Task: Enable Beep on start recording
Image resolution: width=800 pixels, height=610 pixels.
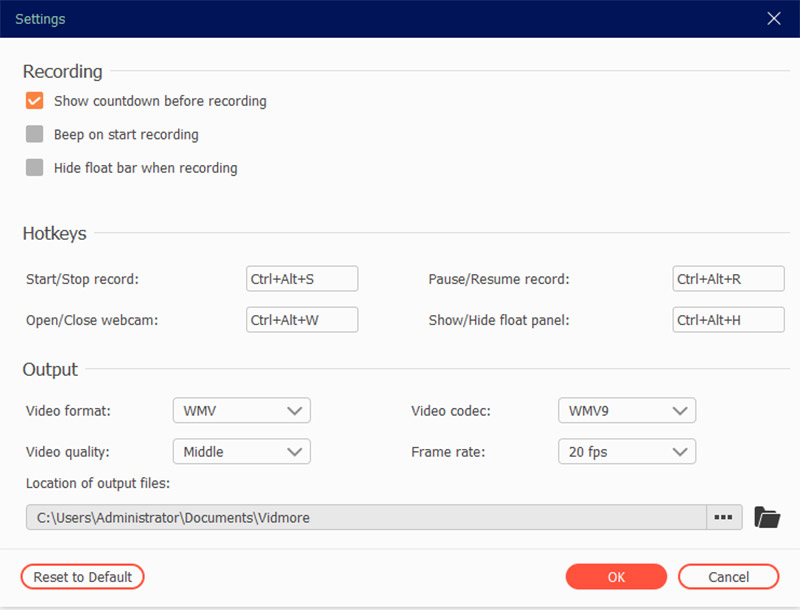Action: (x=35, y=134)
